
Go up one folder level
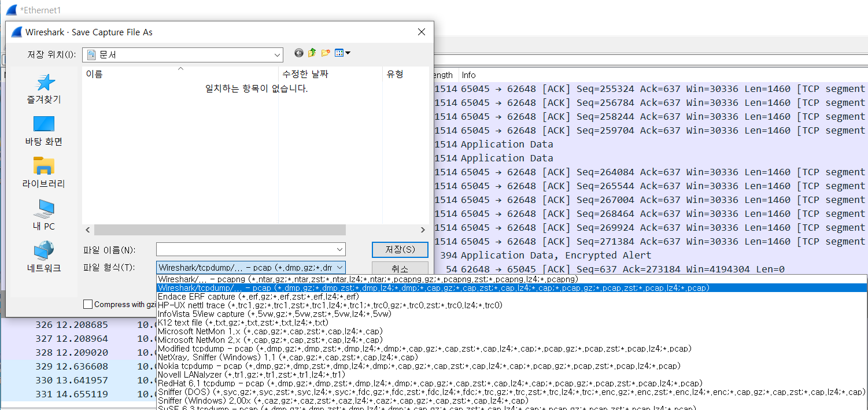point(312,53)
